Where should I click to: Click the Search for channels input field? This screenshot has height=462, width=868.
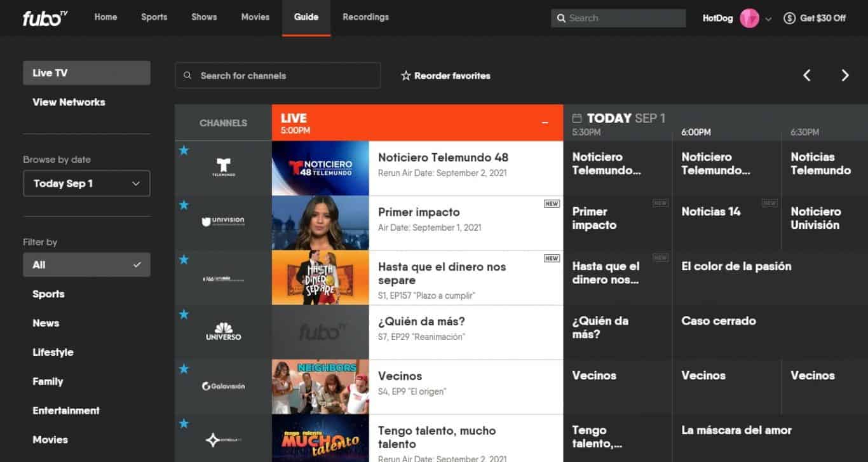tap(278, 75)
